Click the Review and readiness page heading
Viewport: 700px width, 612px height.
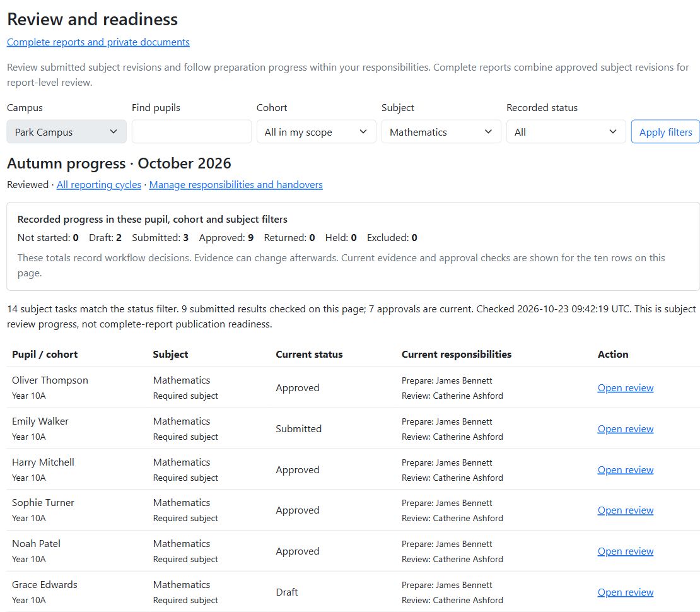(x=93, y=19)
